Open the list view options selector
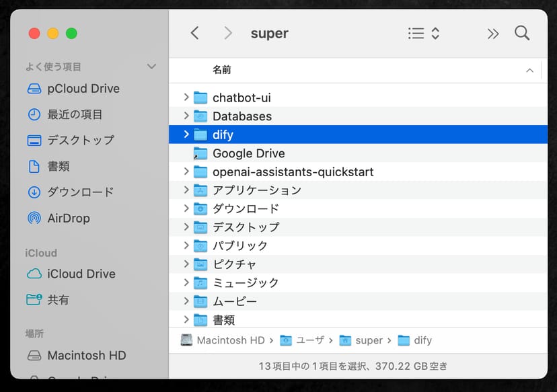The width and height of the screenshot is (557, 392). (x=424, y=34)
